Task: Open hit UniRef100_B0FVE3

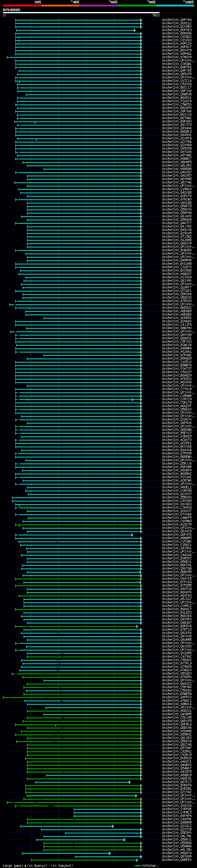Action: point(177,30)
